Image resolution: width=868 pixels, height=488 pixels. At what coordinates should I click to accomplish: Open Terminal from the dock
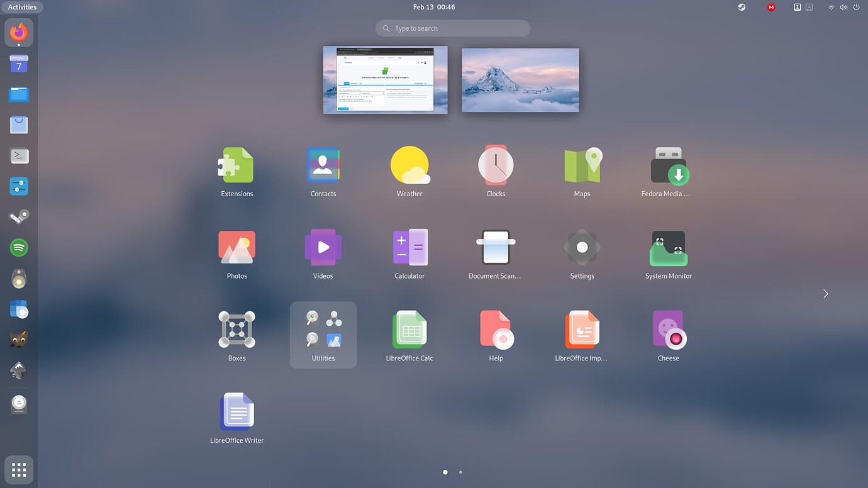tap(19, 155)
